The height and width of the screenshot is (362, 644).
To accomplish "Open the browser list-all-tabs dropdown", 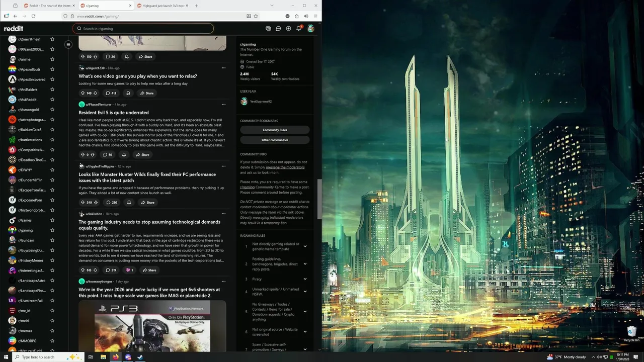I will pyautogui.click(x=272, y=6).
